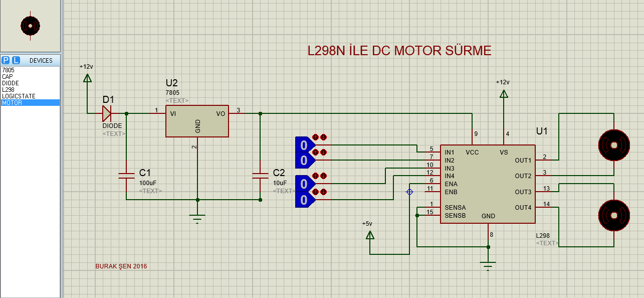Click the down arrow of the IN1 logic state

(x=324, y=136)
